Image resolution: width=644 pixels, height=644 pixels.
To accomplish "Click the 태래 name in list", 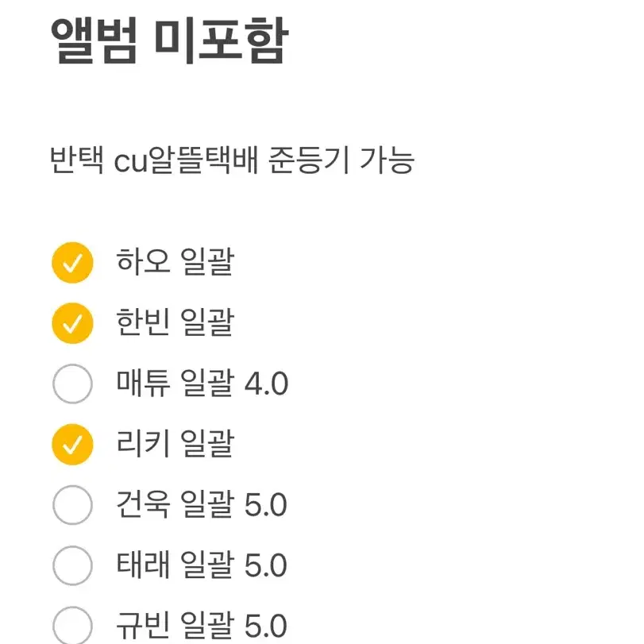I will pos(143,565).
